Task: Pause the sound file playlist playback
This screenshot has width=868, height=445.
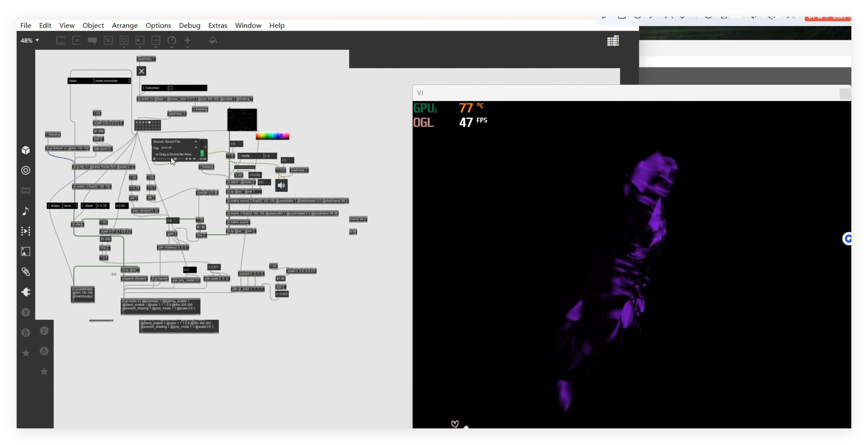Action: (154, 159)
